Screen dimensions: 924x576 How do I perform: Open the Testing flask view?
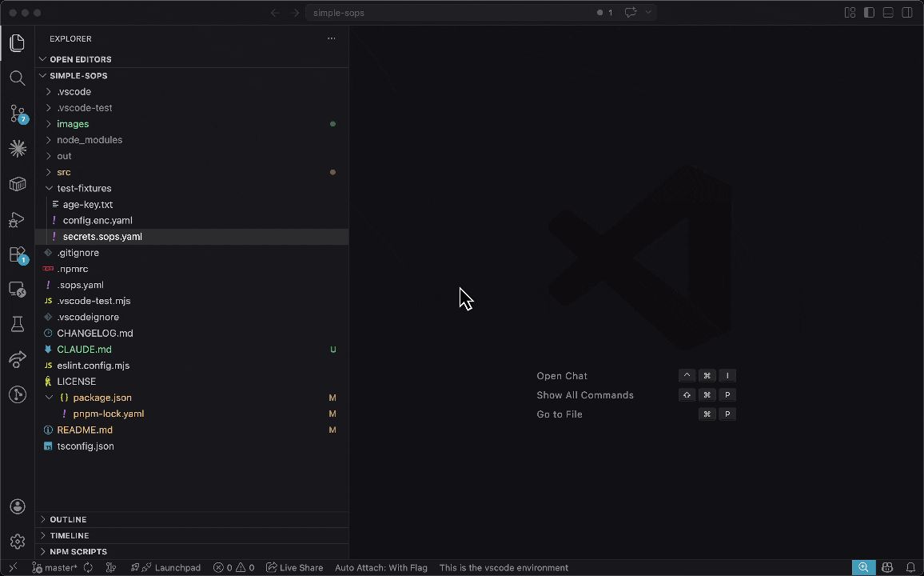click(18, 324)
